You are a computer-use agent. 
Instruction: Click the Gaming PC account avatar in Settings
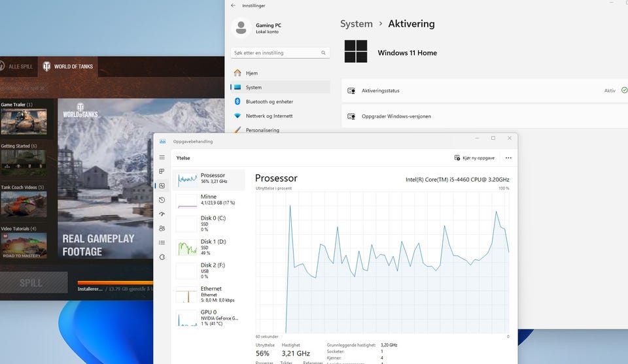pos(241,28)
